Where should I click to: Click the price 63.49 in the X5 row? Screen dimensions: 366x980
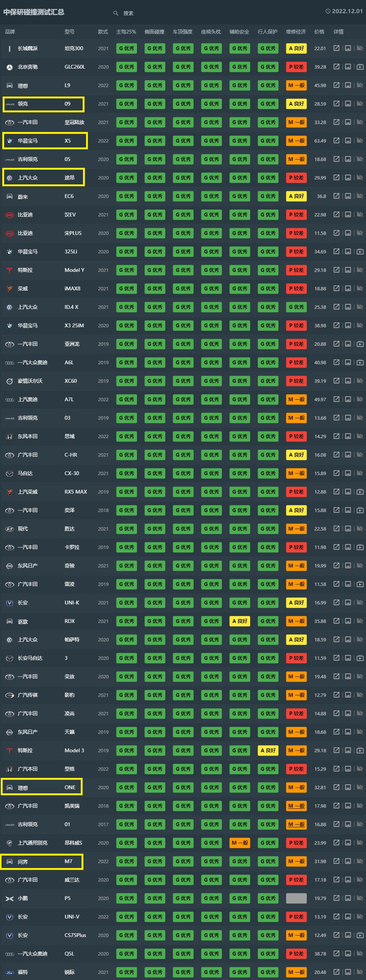coord(320,141)
